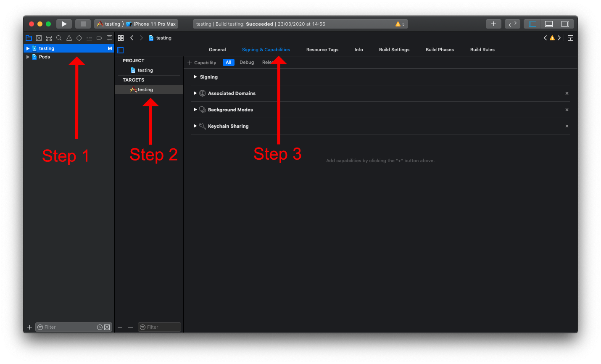
Task: Click the Library plus button in toolbar
Action: click(x=493, y=24)
